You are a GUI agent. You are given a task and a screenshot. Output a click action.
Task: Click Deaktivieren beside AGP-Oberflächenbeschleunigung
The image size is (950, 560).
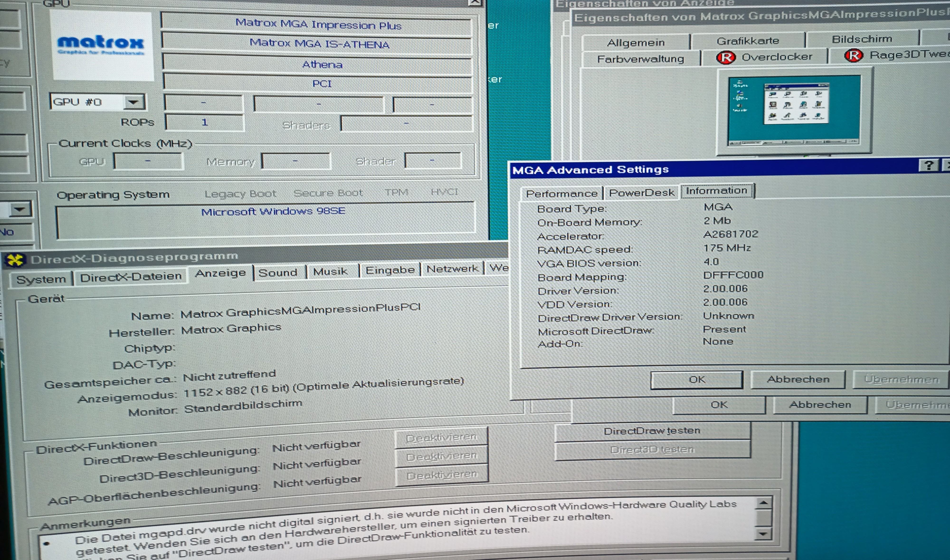point(442,475)
